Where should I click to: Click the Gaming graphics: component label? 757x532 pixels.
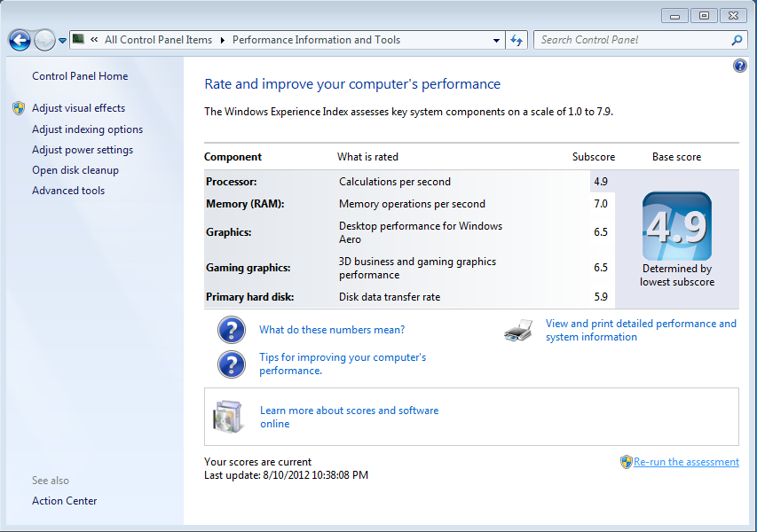(248, 268)
